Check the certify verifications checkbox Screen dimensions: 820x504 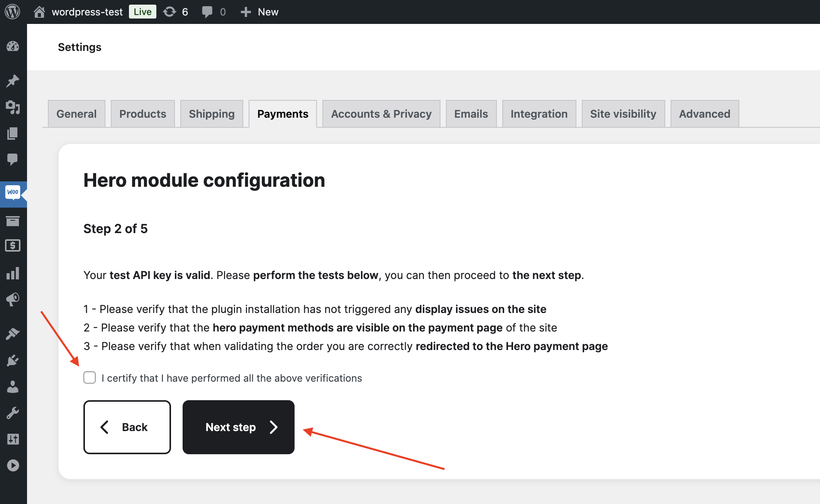click(x=90, y=377)
